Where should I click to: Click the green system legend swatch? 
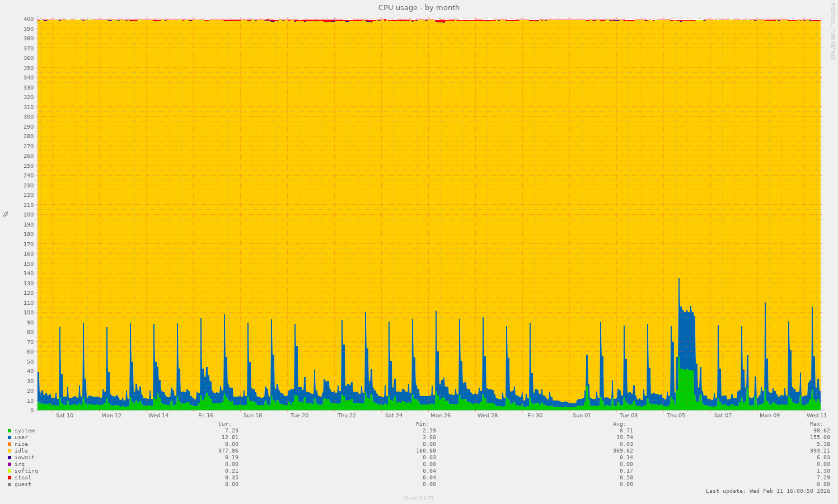(8, 431)
